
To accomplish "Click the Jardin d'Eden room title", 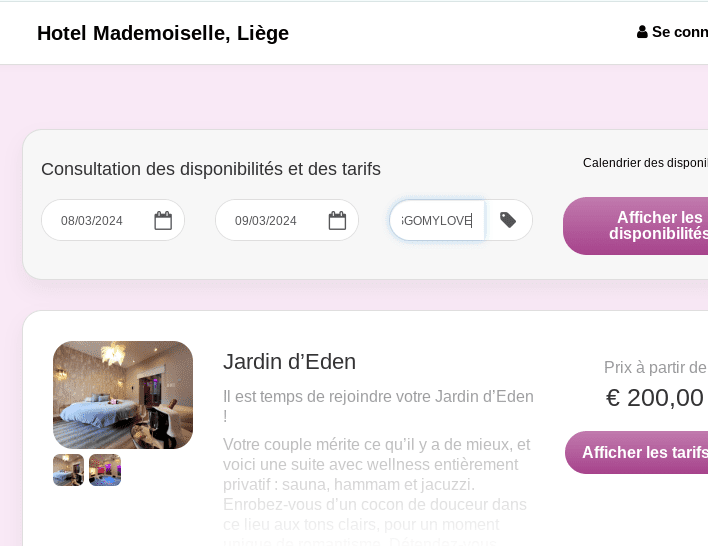I will (289, 362).
